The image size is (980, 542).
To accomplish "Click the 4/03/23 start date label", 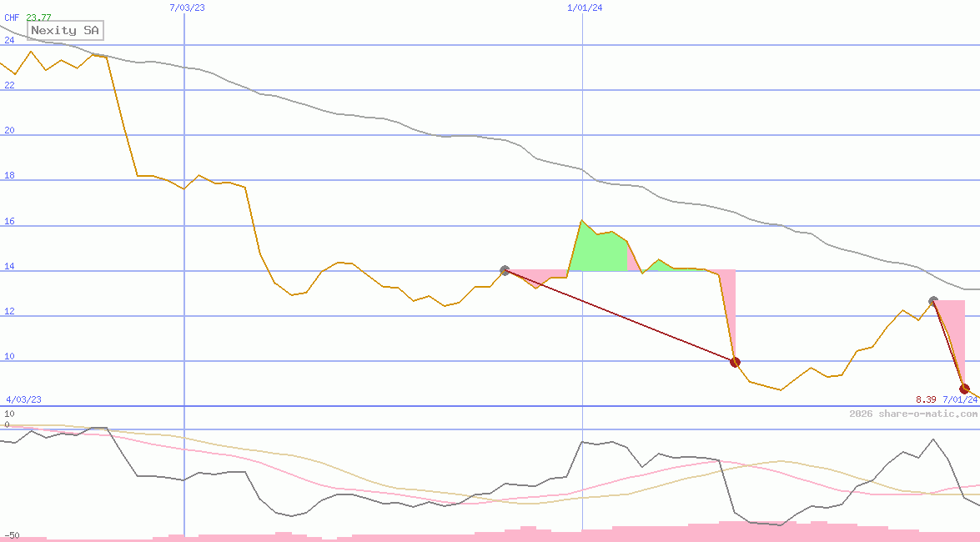I will [x=23, y=399].
